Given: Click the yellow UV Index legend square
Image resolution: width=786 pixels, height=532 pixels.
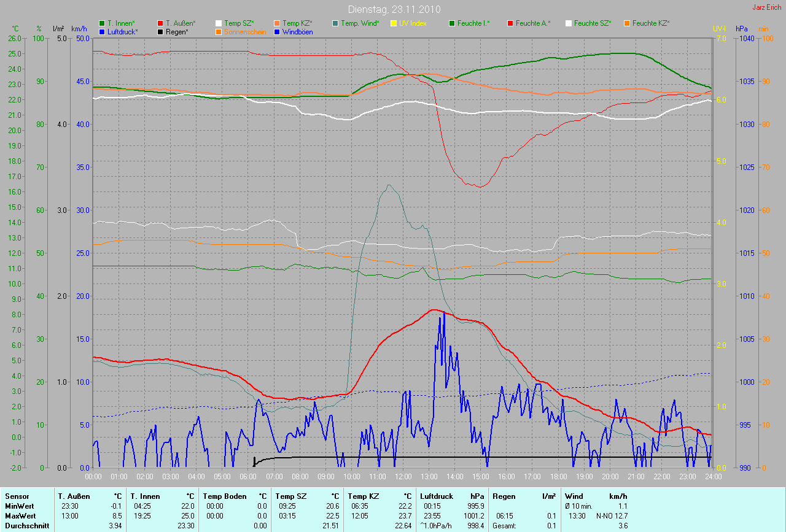Looking at the screenshot, I should pyautogui.click(x=394, y=23).
